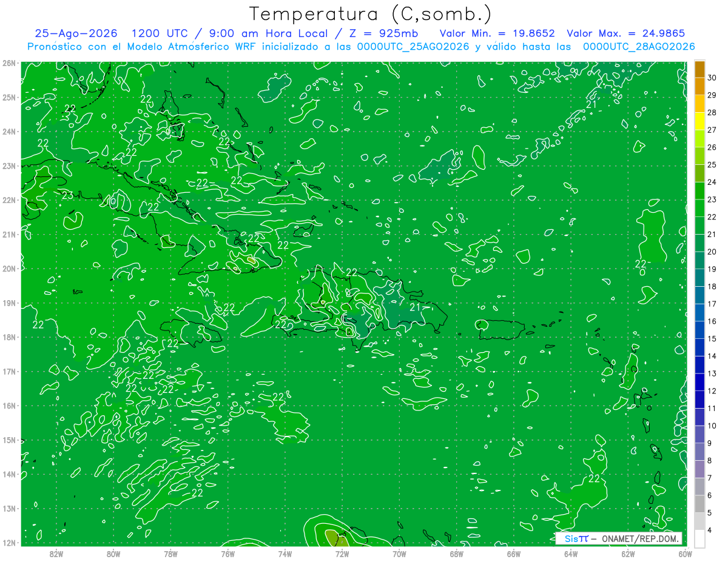Click the "60W" longitude axis label
The image size is (728, 562).
pyautogui.click(x=685, y=554)
